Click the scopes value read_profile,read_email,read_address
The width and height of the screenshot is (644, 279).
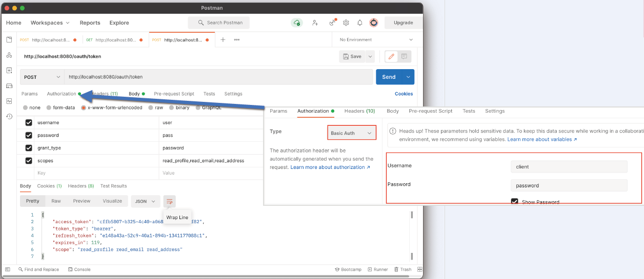click(x=203, y=161)
